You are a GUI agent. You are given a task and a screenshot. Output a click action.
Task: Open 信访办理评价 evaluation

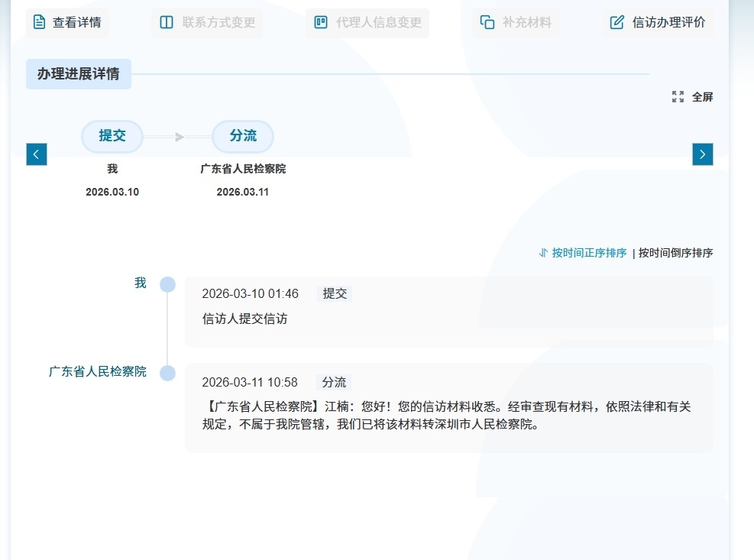click(x=658, y=23)
